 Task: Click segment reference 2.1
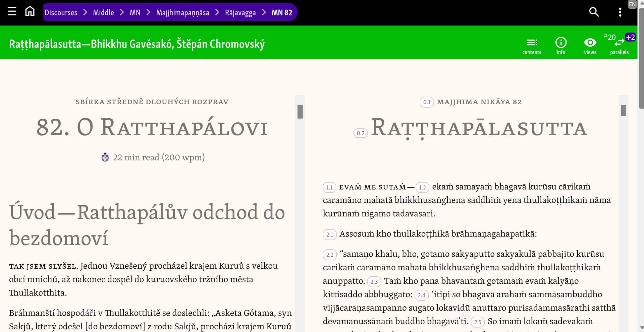pyautogui.click(x=330, y=235)
